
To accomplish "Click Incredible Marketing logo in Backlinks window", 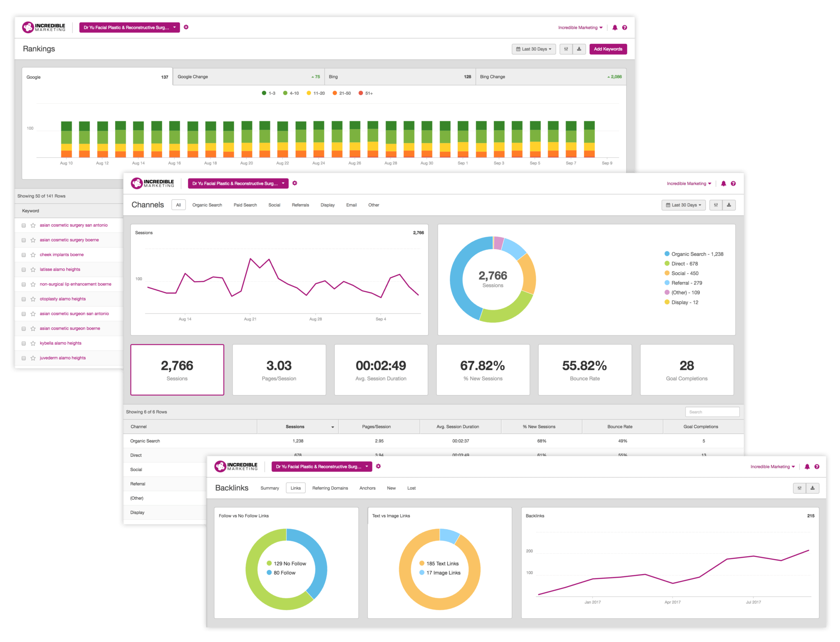I will point(236,466).
